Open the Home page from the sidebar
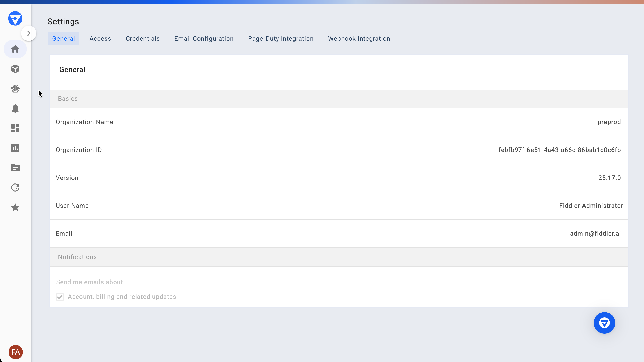Image resolution: width=644 pixels, height=362 pixels. click(15, 49)
